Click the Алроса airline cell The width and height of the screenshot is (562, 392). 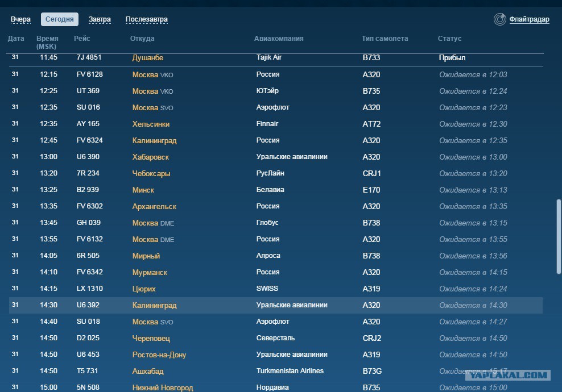[268, 256]
